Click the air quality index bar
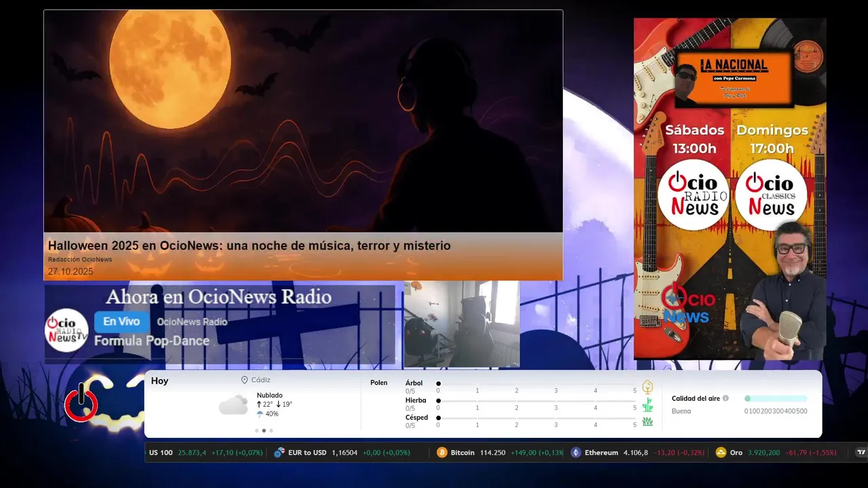Screen dimensions: 868x488 [776, 399]
